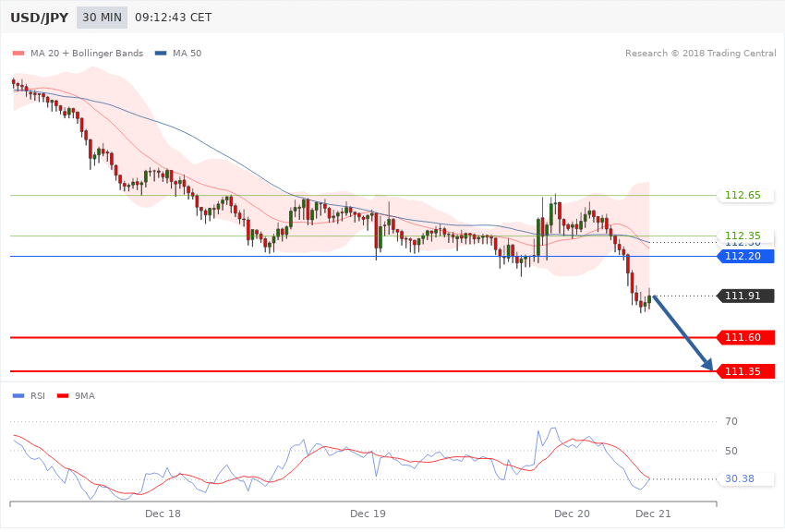
Task: Click the Dec 20 date axis label
Action: point(572,514)
